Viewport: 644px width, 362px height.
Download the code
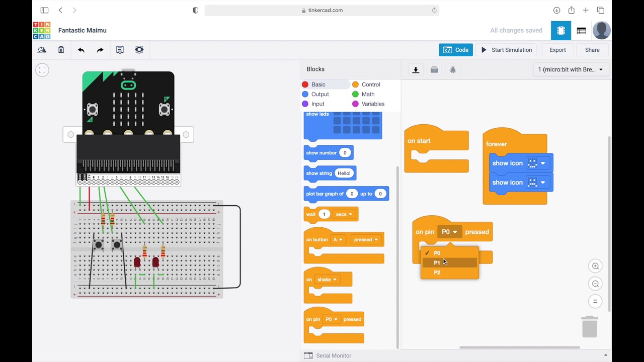pyautogui.click(x=416, y=70)
